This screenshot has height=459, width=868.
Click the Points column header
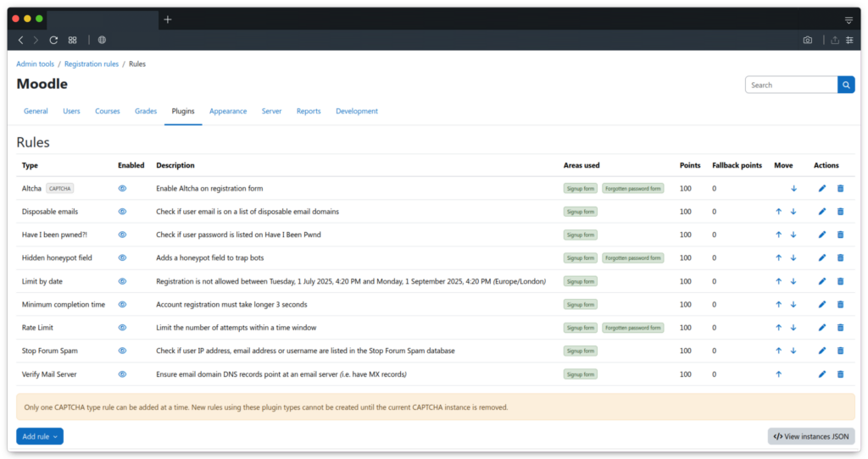tap(690, 165)
